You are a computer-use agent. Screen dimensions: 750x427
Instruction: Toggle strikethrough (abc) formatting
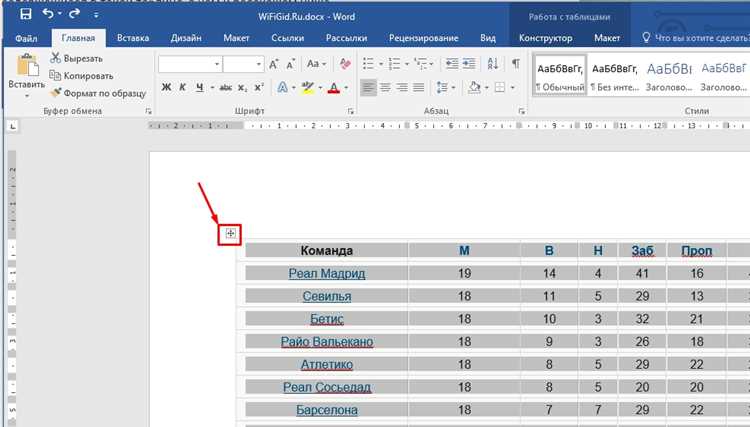[226, 88]
